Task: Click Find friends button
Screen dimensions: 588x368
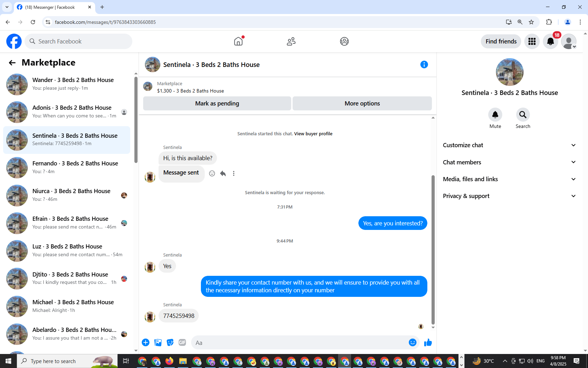Action: pos(501,41)
